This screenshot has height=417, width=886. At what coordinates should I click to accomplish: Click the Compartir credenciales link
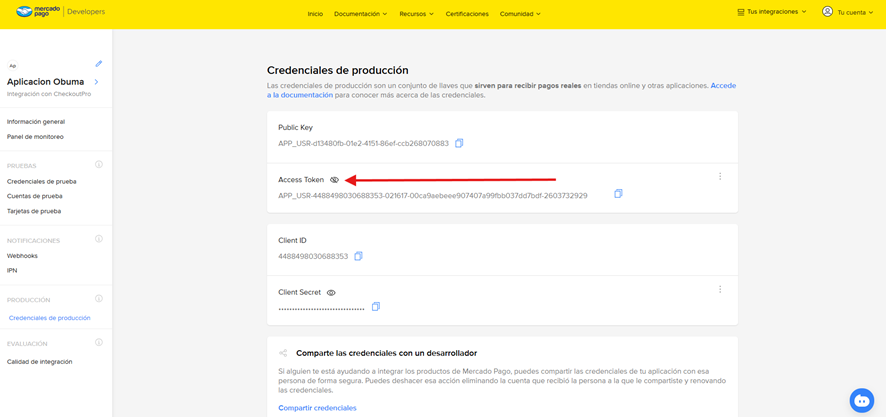(x=317, y=408)
